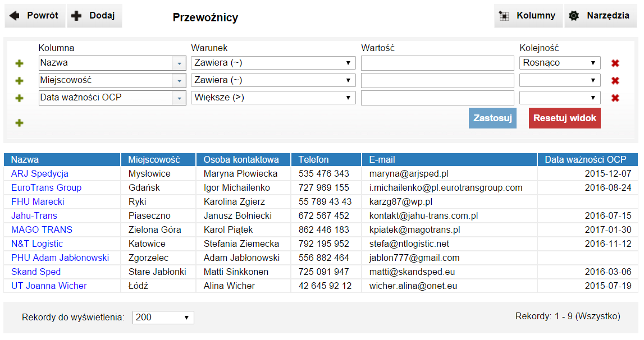
Task: Click the green plus beside Miejscowość filter row
Action: [x=19, y=81]
